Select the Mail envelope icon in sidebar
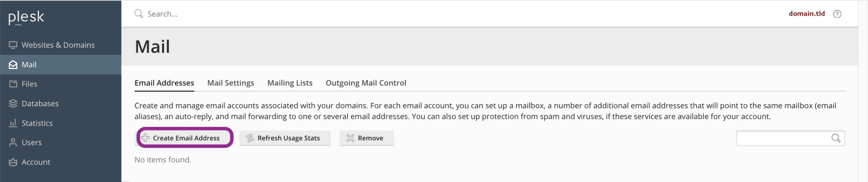 coord(13,64)
